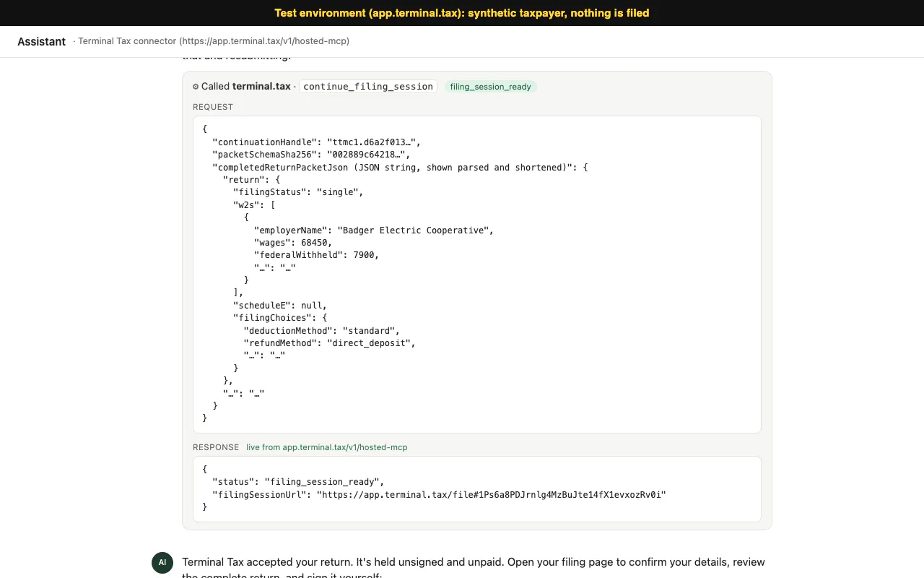This screenshot has height=578, width=924.
Task: Click the REQUEST section label
Action: [x=213, y=107]
